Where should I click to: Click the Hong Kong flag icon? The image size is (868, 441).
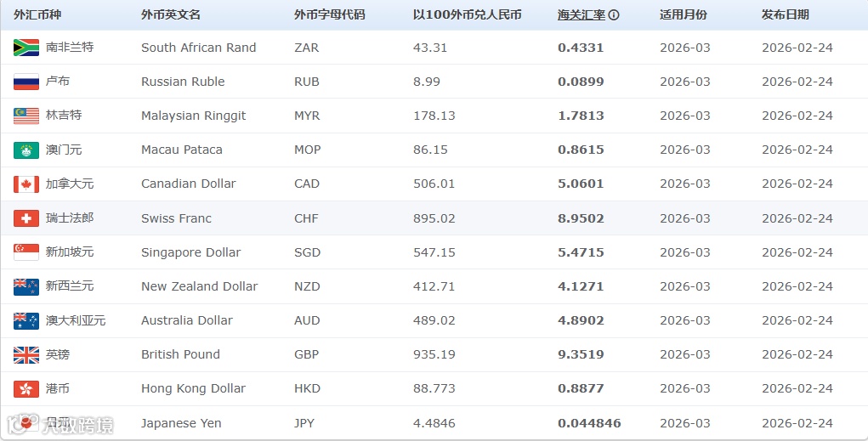pyautogui.click(x=26, y=389)
